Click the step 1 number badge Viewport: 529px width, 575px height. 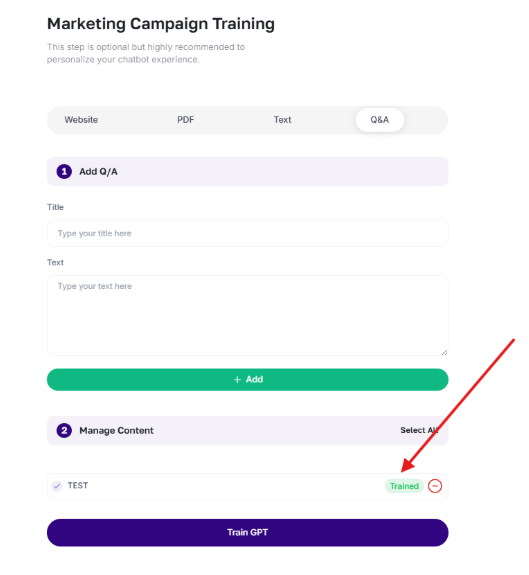64,172
